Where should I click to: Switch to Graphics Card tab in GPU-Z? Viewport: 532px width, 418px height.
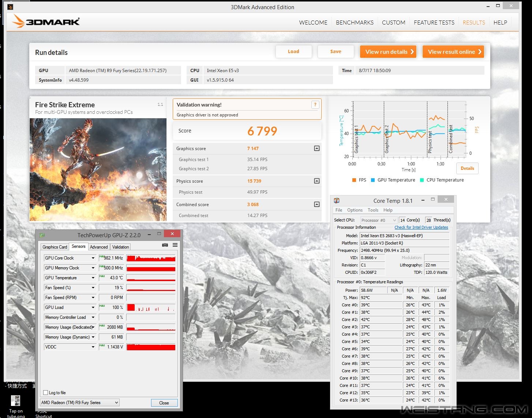[x=55, y=247]
